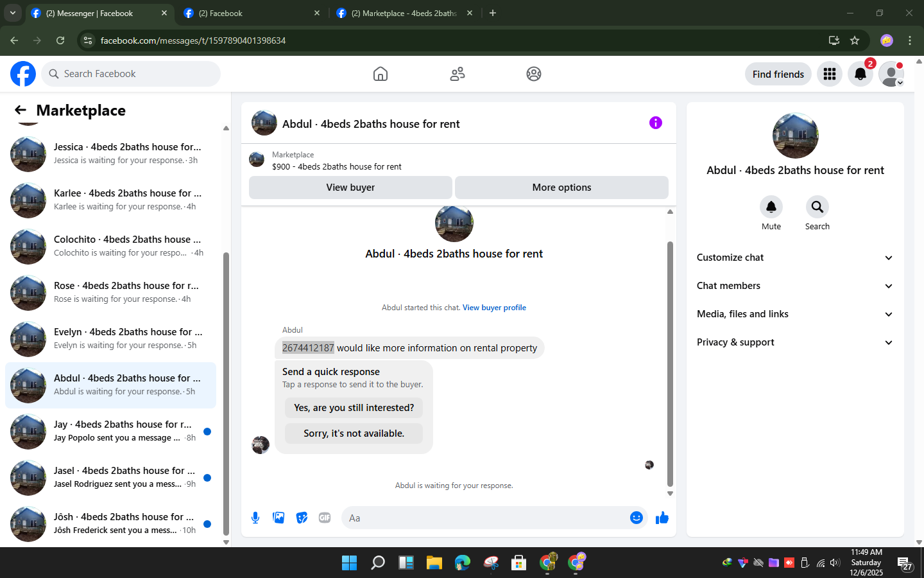Open Jasel Rodriguez's unread conversation

[110, 478]
